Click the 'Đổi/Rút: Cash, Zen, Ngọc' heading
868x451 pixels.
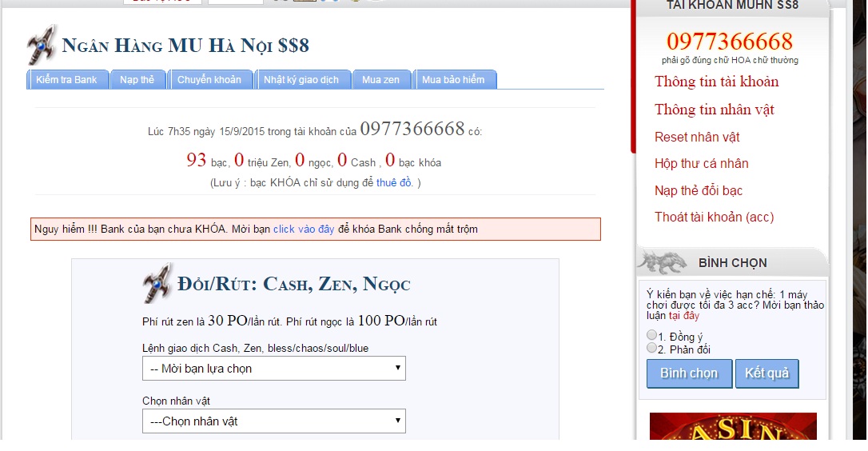pos(293,284)
